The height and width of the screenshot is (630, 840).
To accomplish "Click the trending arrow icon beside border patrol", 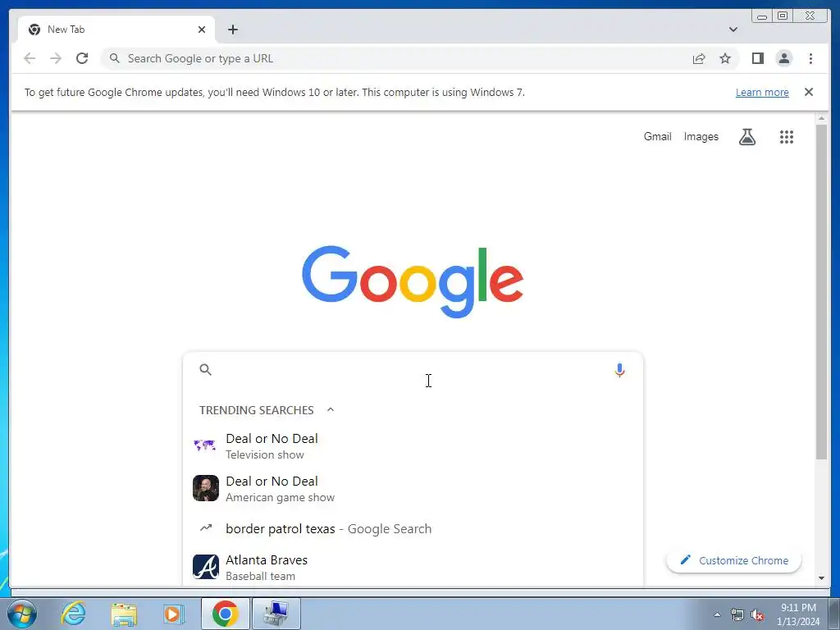I will (x=206, y=527).
